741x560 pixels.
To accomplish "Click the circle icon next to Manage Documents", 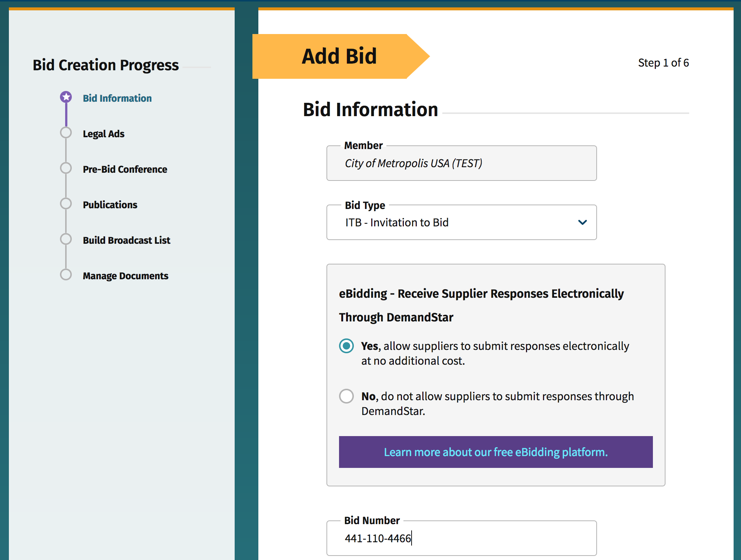I will pos(66,274).
